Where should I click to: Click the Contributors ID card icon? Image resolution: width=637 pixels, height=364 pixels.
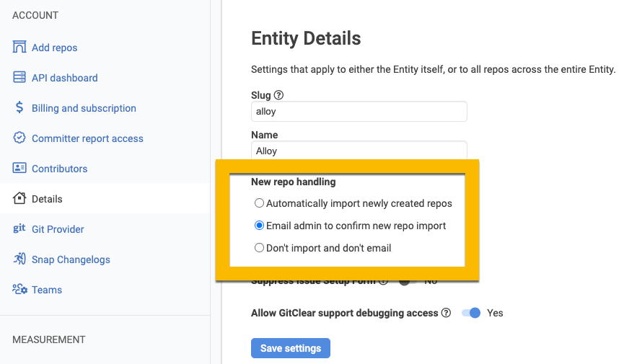click(19, 169)
